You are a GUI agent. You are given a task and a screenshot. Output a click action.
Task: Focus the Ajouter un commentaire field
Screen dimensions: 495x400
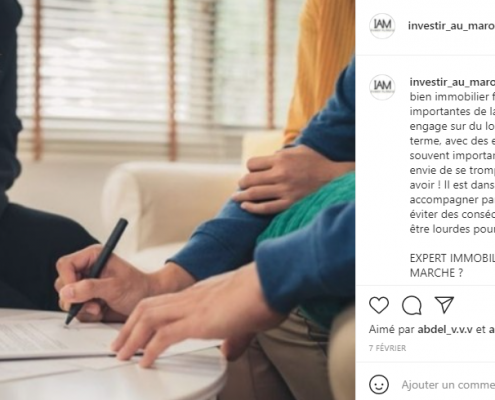click(448, 385)
